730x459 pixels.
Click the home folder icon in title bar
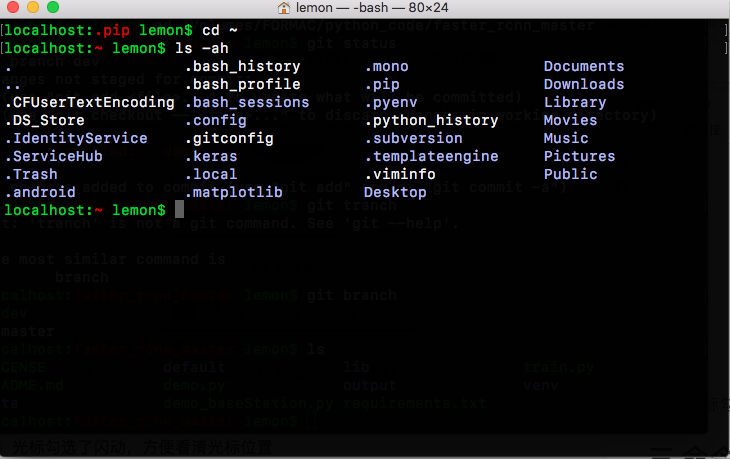click(x=284, y=7)
